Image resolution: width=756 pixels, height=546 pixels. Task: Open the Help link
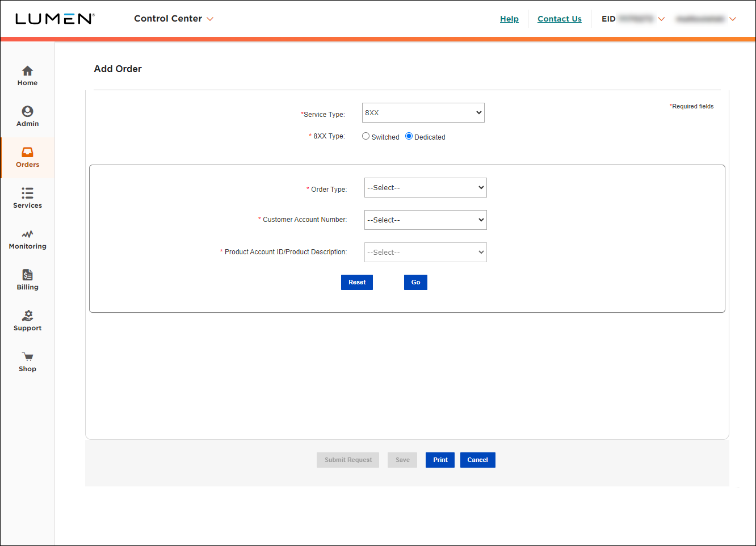509,19
